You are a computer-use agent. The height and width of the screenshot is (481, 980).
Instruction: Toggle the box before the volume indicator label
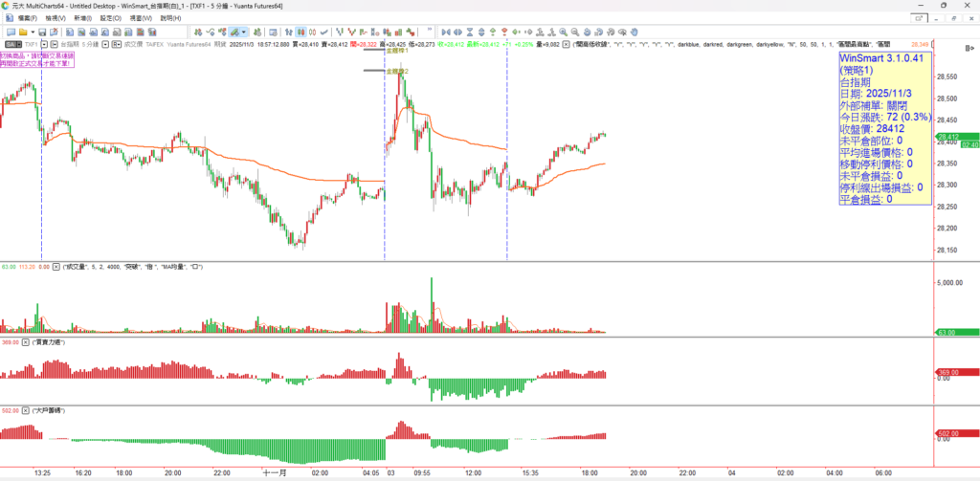pyautogui.click(x=56, y=268)
